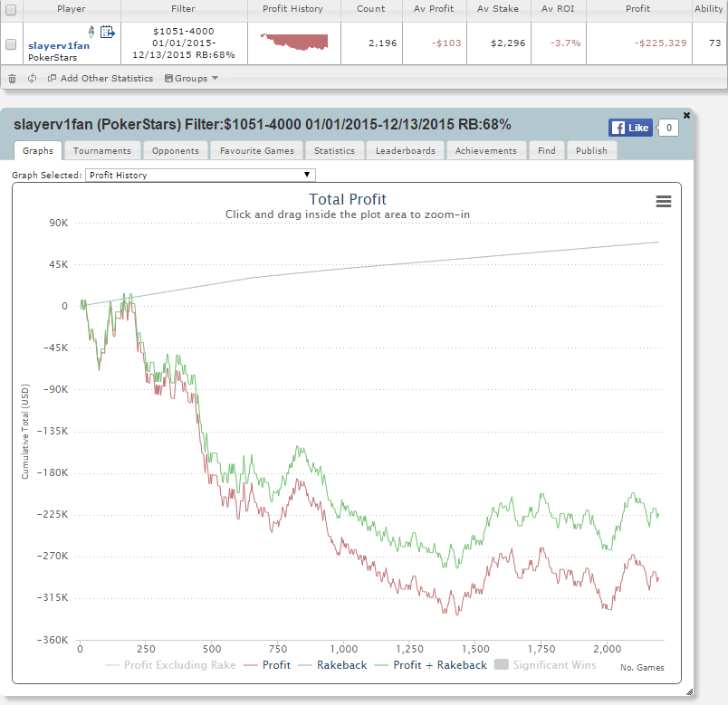This screenshot has height=705, width=728.
Task: Click the small feather icon above the player name
Action: [91, 32]
